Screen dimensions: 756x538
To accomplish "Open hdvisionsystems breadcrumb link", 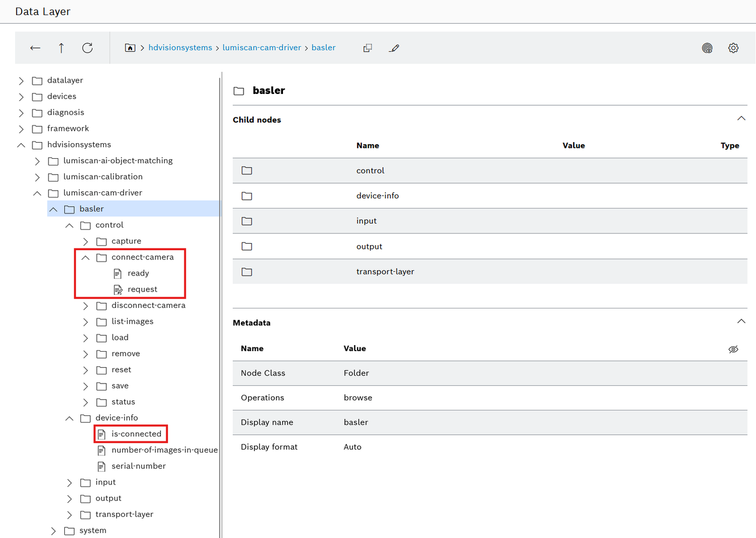I will [x=180, y=48].
